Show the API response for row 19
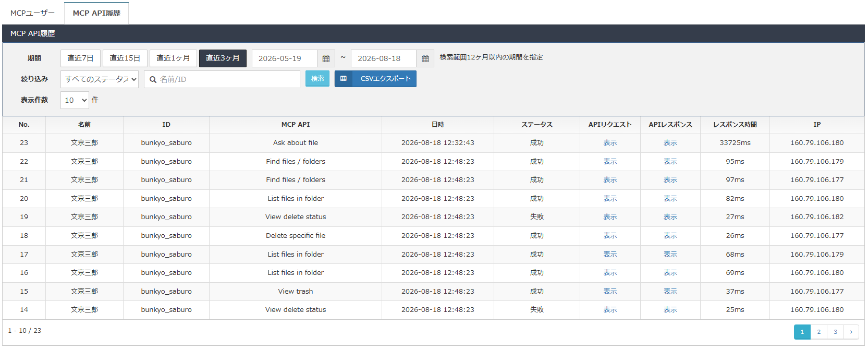This screenshot has width=868, height=349. (670, 217)
